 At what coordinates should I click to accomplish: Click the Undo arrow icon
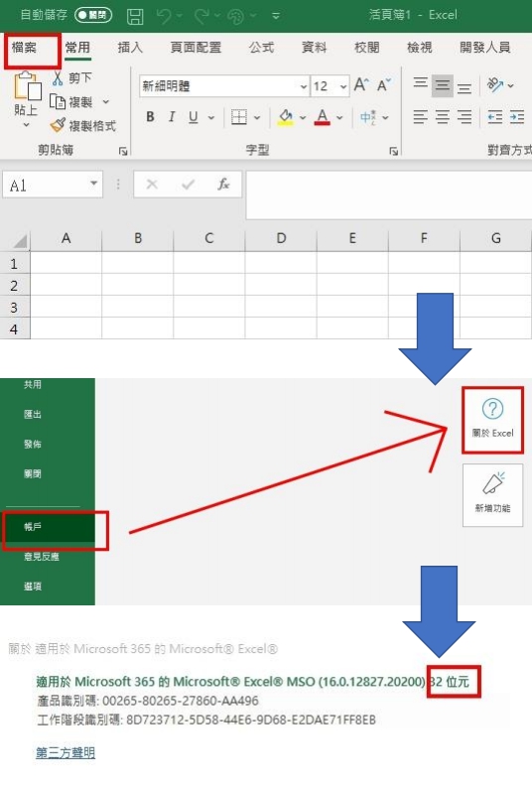[x=164, y=16]
